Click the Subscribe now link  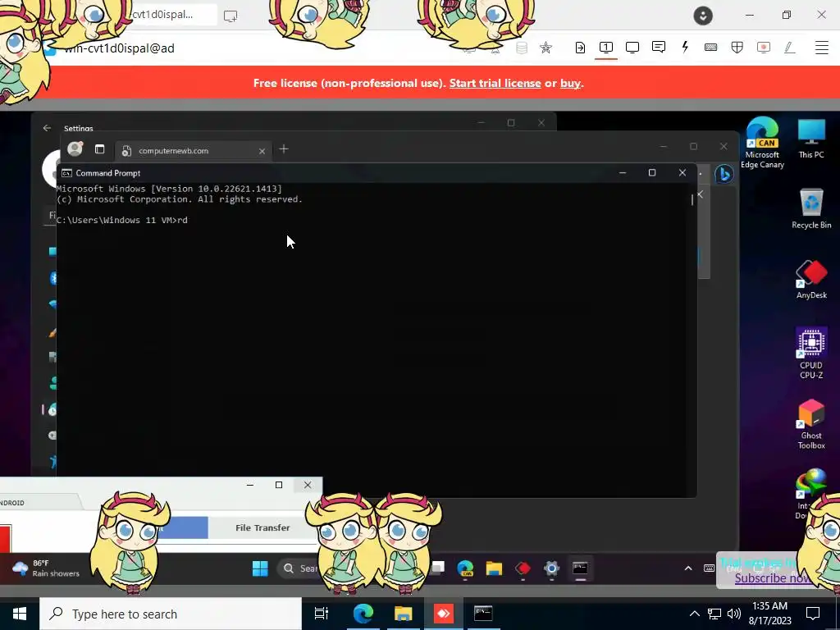coord(772,578)
